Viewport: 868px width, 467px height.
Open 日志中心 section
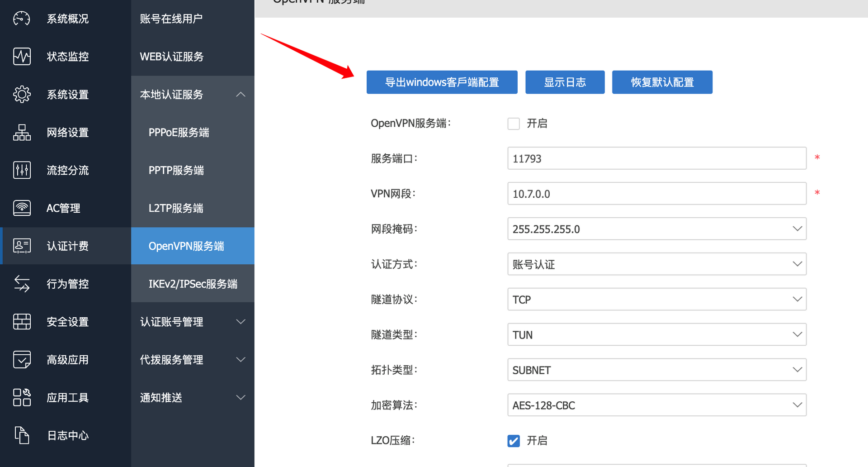[66, 435]
